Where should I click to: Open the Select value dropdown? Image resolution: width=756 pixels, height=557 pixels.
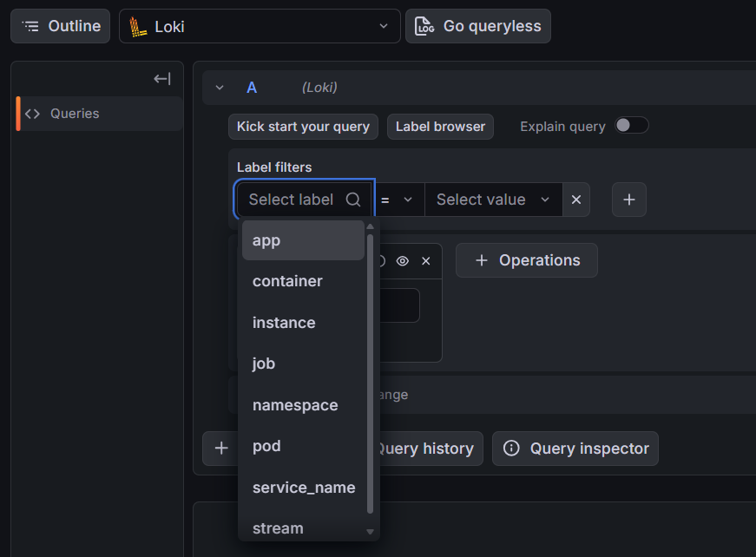(494, 200)
